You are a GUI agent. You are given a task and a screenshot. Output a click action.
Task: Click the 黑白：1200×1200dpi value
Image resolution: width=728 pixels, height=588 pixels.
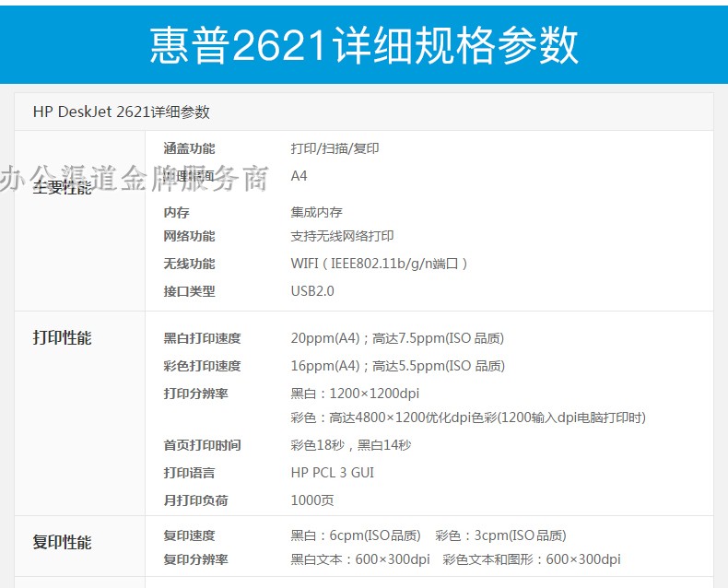coord(355,394)
